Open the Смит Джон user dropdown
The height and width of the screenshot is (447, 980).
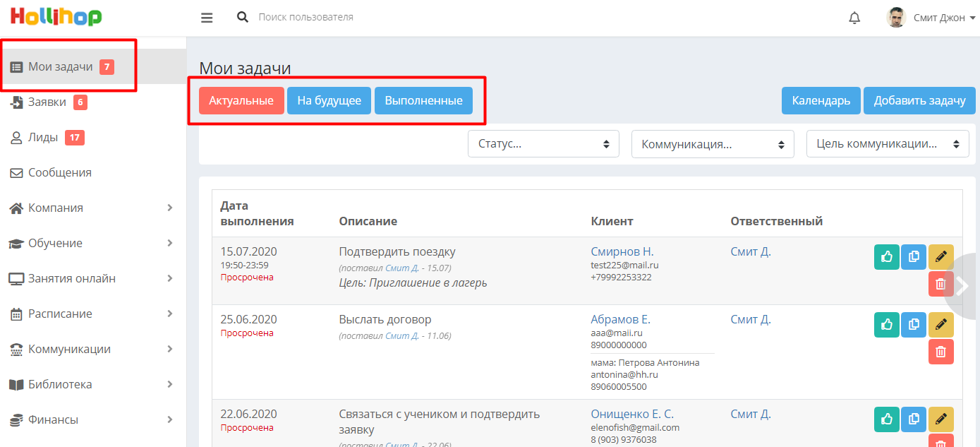(944, 18)
